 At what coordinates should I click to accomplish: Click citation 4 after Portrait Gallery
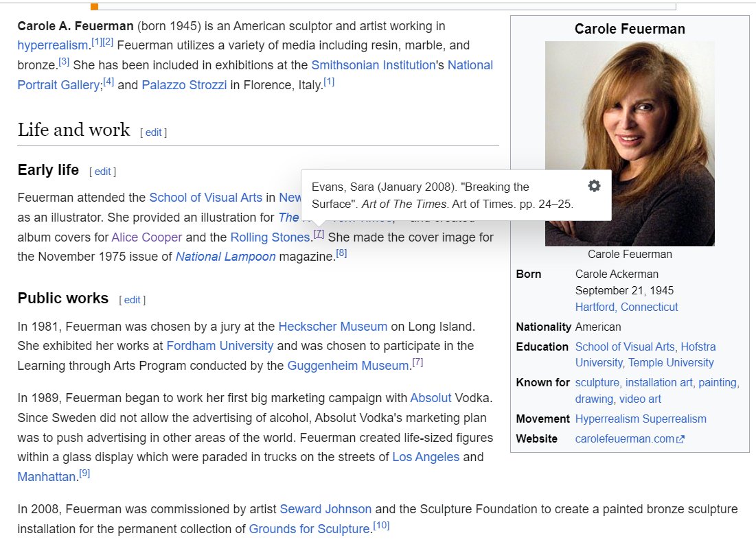108,82
